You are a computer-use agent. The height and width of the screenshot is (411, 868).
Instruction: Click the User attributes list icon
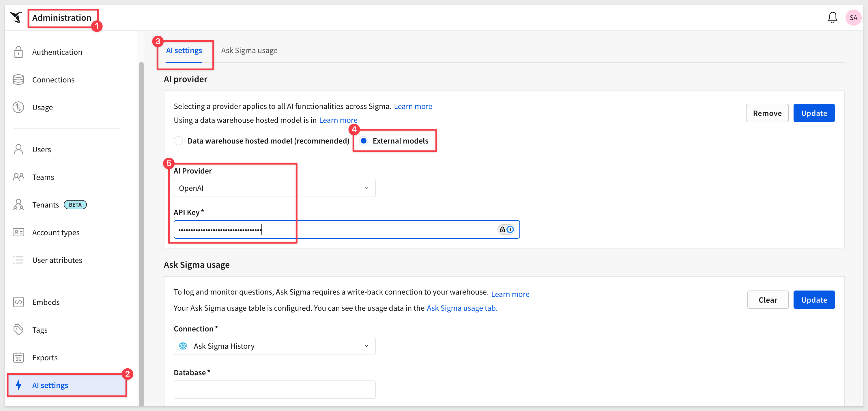coord(18,260)
